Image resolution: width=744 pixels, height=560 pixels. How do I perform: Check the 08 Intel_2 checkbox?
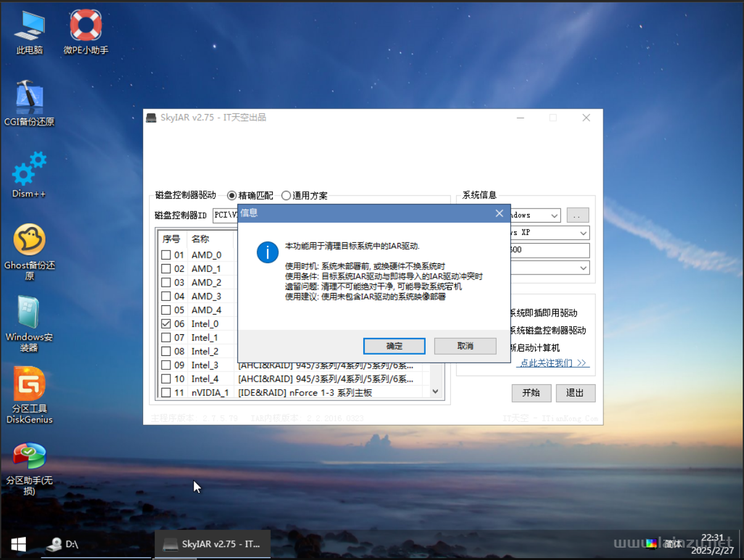point(166,352)
